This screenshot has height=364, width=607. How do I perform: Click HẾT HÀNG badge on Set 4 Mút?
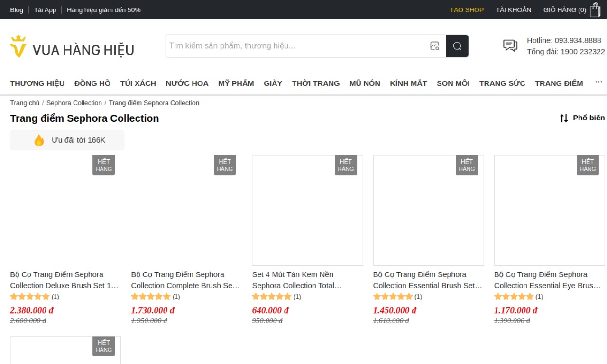346,165
